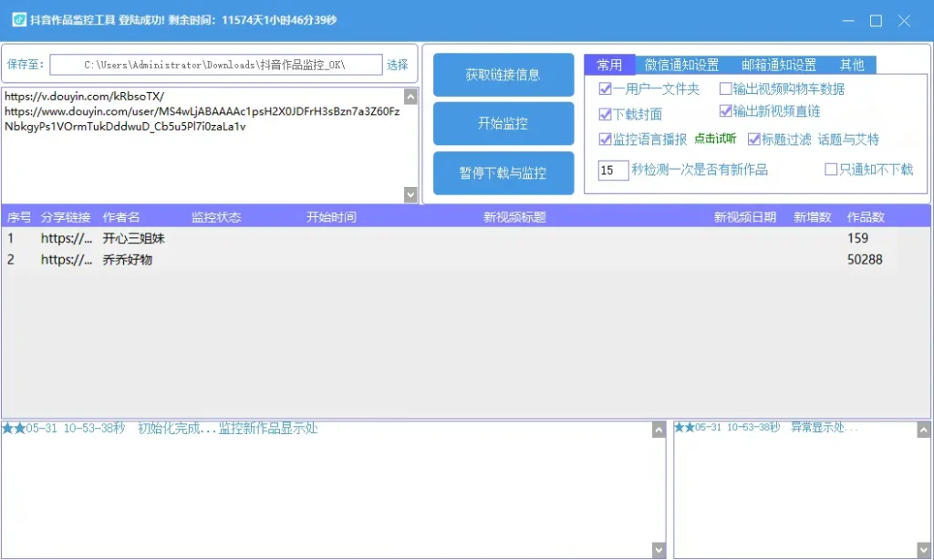Click works count 159 cell

coord(857,238)
